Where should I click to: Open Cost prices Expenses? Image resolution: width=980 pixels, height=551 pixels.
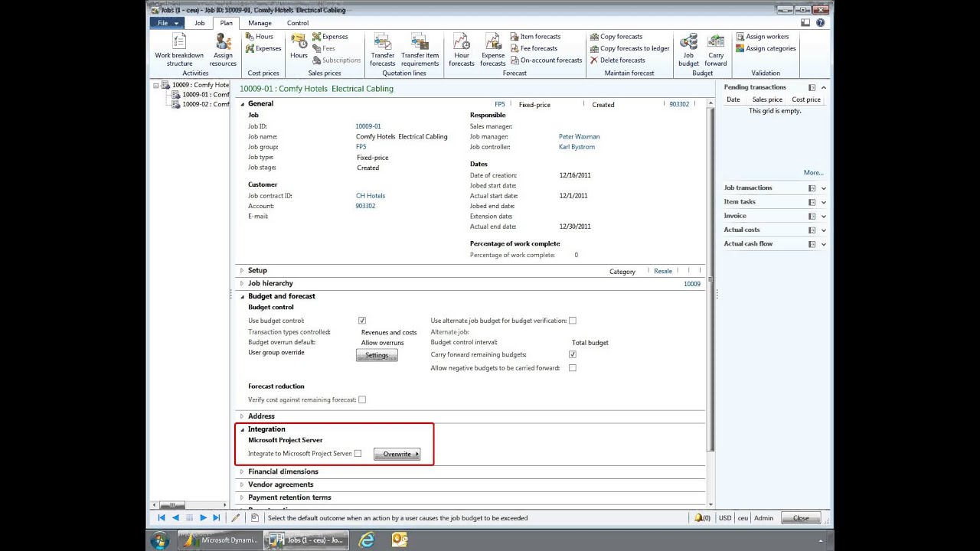coord(263,48)
